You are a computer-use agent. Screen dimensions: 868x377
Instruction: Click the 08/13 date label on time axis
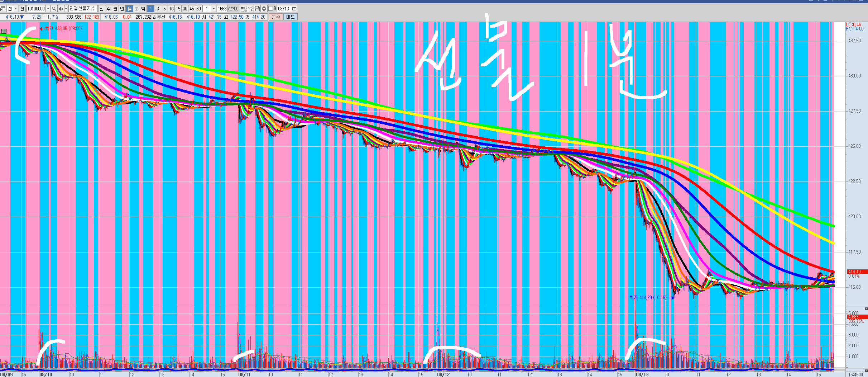[642, 374]
